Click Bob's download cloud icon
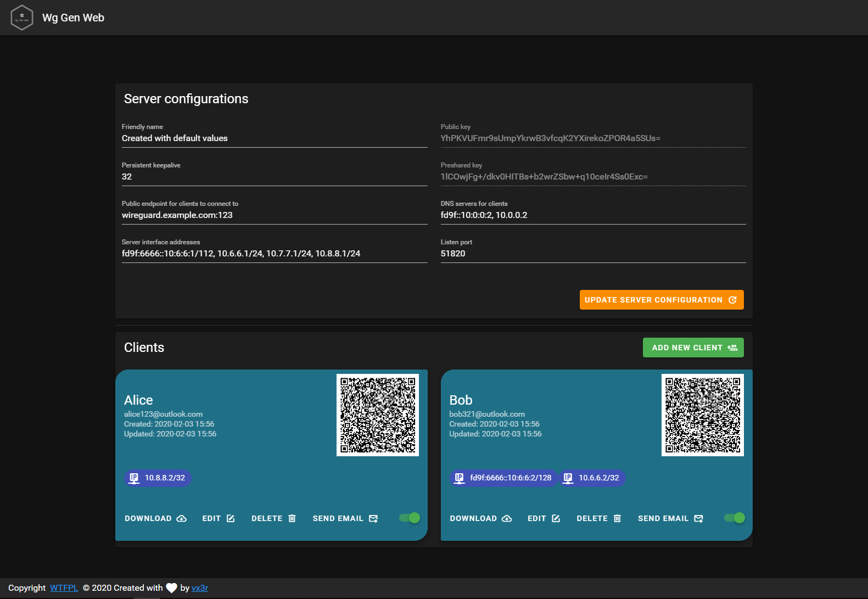This screenshot has width=868, height=599. point(507,518)
